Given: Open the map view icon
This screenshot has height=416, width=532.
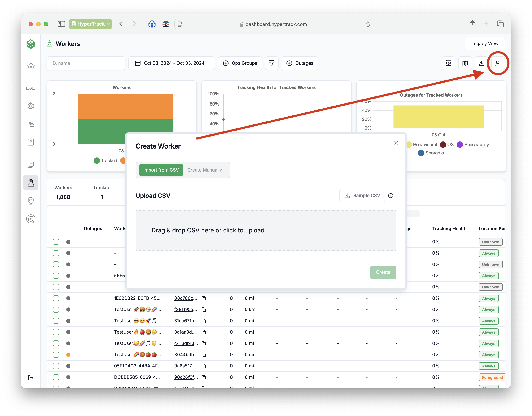Looking at the screenshot, I should point(465,63).
